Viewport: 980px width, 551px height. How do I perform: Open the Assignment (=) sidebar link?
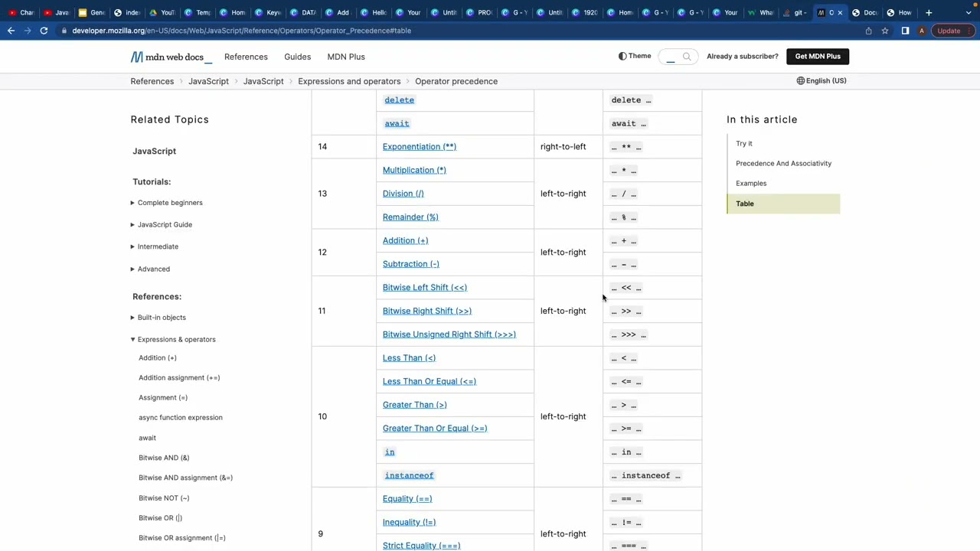(x=163, y=397)
